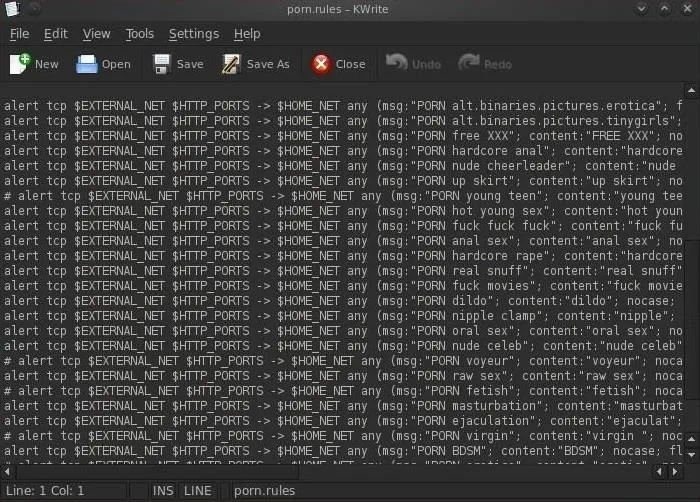Click the Undo arrow icon
Screen dimensions: 700x502
tap(397, 63)
